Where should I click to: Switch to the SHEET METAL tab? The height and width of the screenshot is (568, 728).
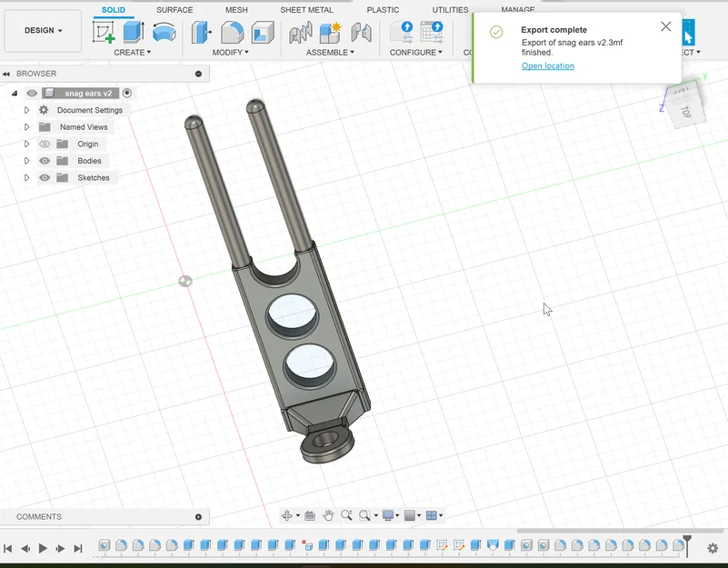306,10
